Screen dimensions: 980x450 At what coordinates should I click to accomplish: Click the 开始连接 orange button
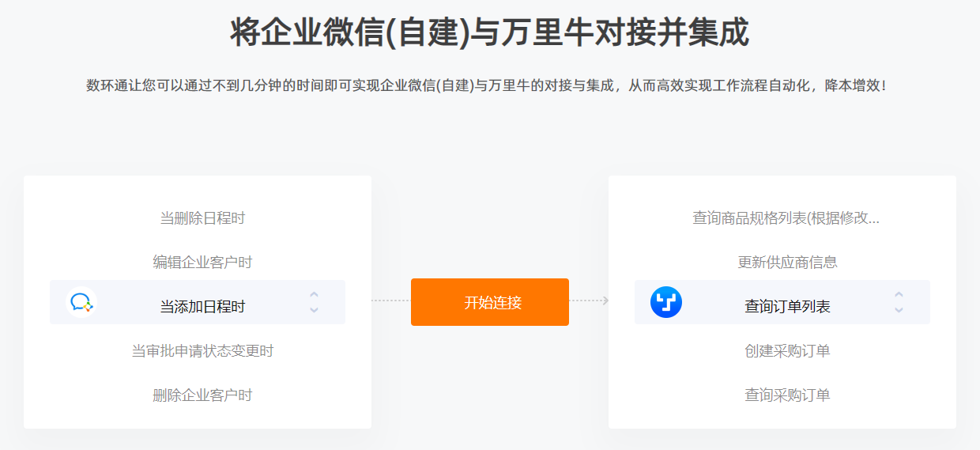coord(490,302)
